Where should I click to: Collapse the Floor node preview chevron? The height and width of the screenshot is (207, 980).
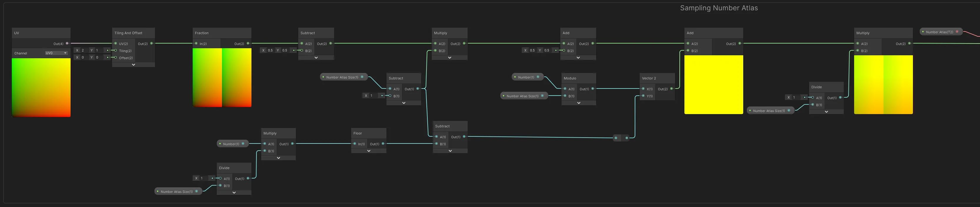point(369,151)
